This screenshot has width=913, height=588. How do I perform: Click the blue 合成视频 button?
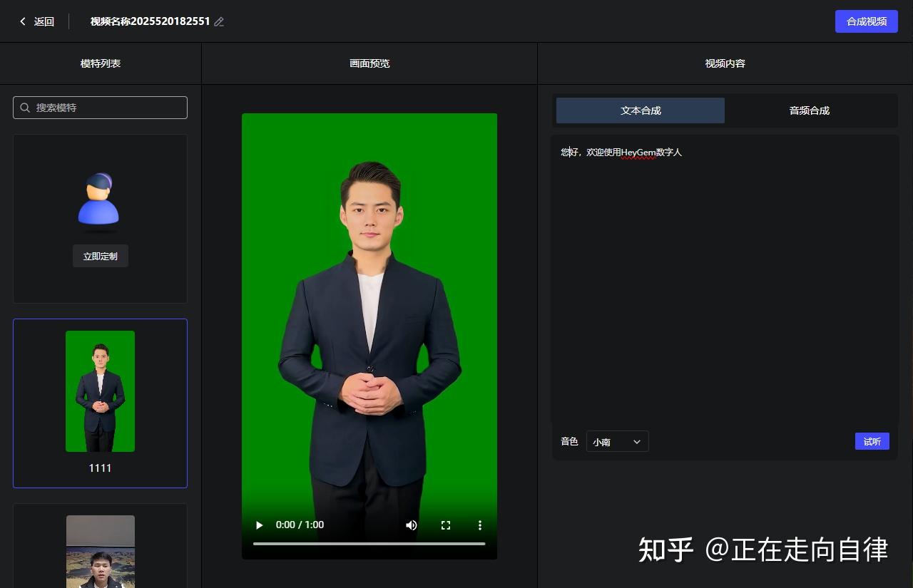866,21
